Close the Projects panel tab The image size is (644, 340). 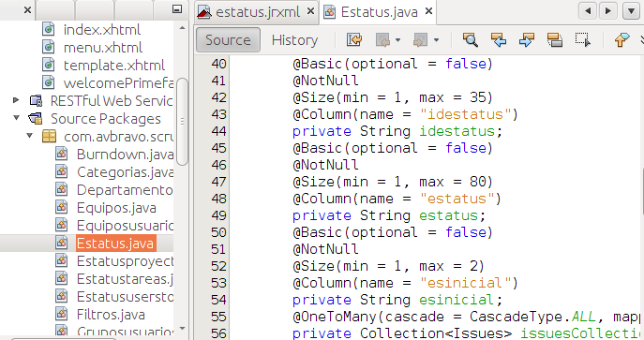(27, 9)
